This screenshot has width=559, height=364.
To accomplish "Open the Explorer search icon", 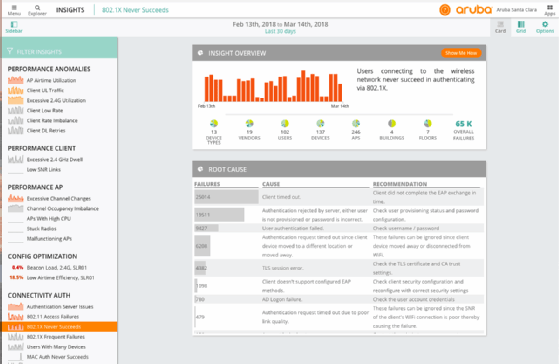I will coord(37,7).
